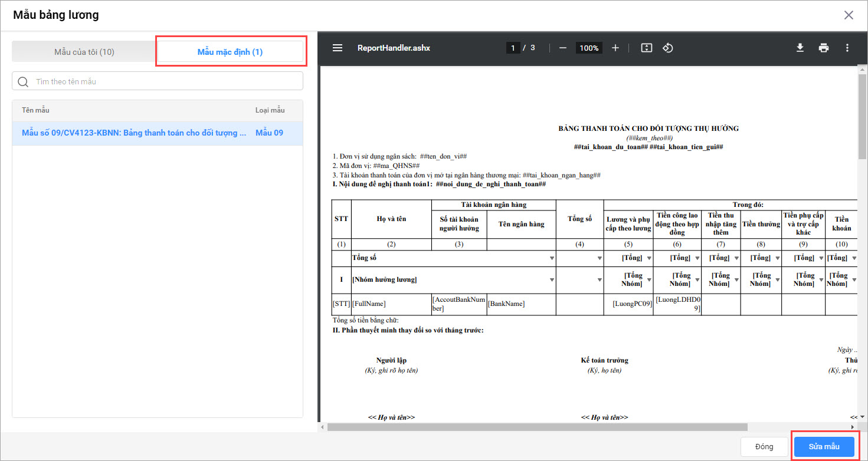Open [Tổng] dropdown under column (6)
Screen dimensions: 868x461
(x=696, y=258)
